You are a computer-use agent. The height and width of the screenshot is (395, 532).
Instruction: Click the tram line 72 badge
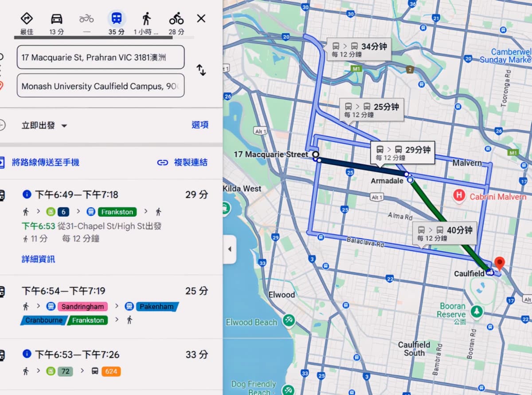(x=65, y=371)
